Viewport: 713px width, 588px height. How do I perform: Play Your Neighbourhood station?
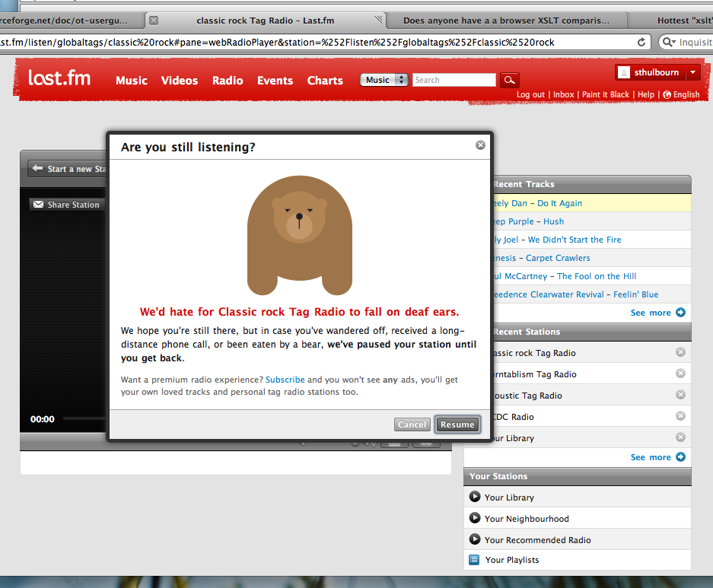point(474,519)
